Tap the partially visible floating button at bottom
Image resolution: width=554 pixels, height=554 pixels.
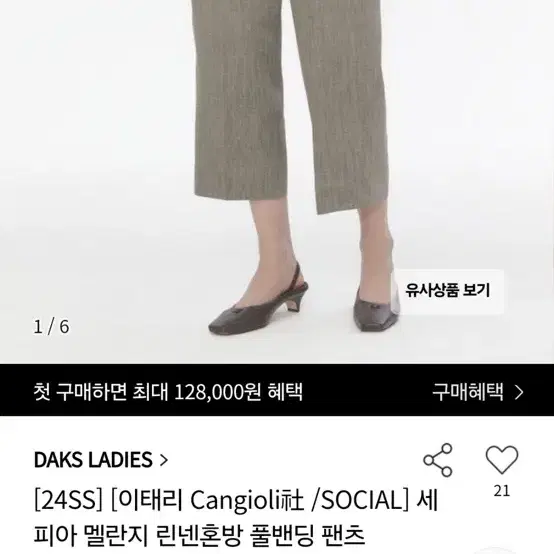pos(497,550)
